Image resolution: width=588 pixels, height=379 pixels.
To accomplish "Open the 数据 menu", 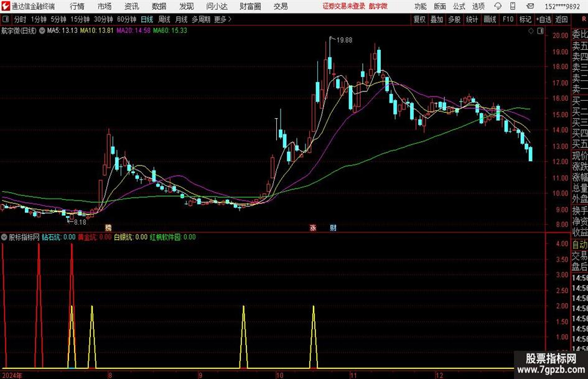I will 159,6.
